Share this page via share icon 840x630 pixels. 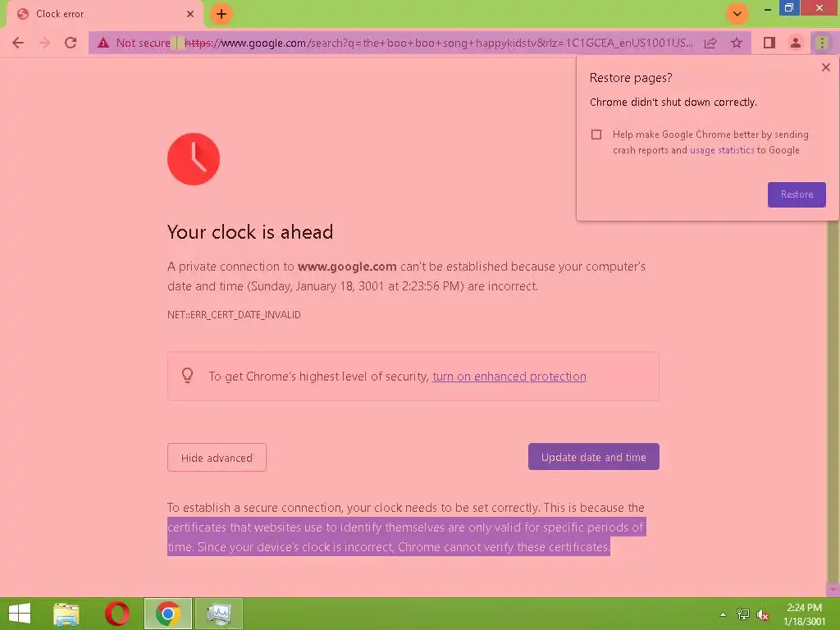pyautogui.click(x=710, y=43)
